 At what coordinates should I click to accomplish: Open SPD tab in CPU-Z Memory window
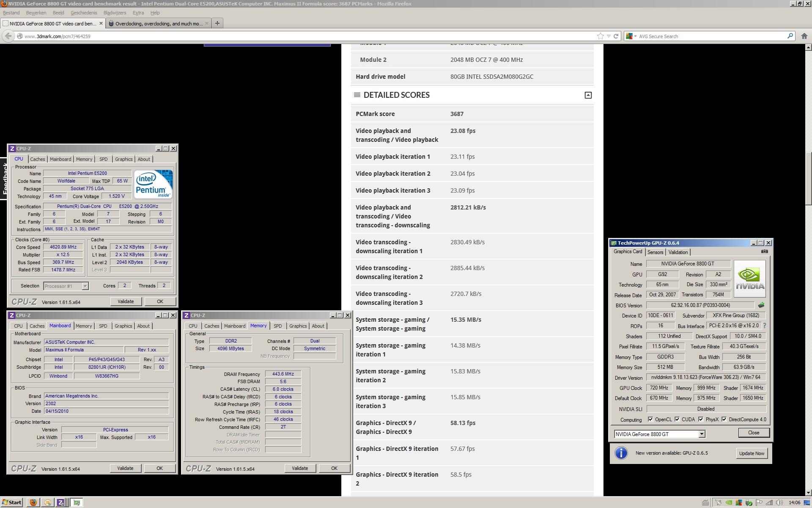coord(277,326)
